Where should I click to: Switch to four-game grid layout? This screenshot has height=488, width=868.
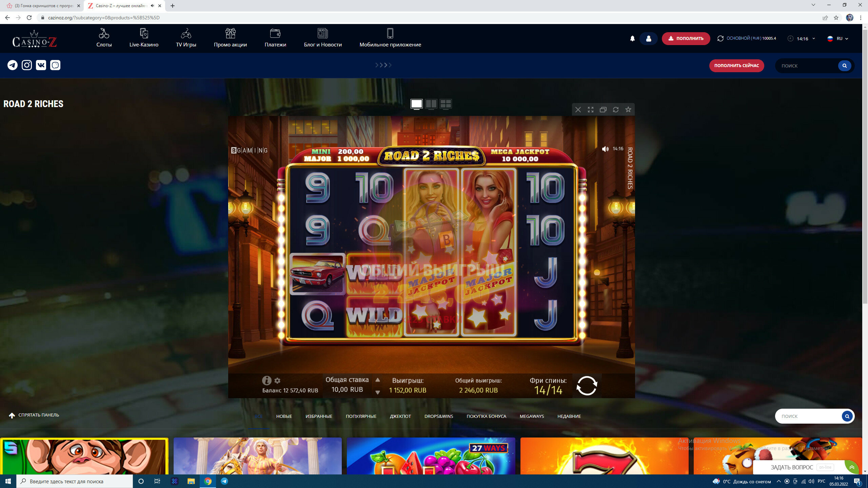446,104
